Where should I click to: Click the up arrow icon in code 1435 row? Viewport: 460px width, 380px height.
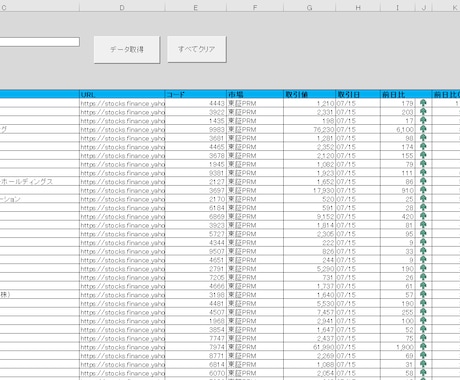(423, 120)
